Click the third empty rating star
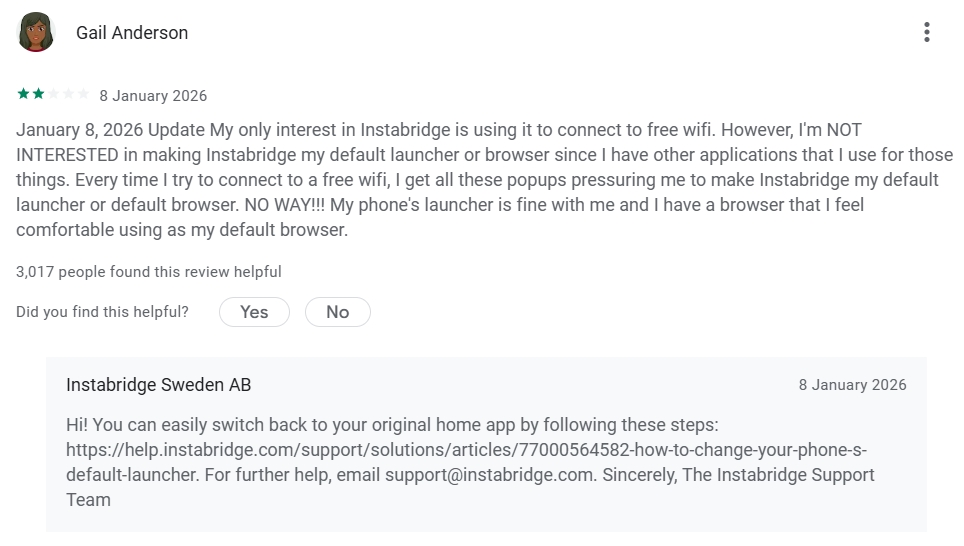The image size is (964, 546). click(54, 94)
